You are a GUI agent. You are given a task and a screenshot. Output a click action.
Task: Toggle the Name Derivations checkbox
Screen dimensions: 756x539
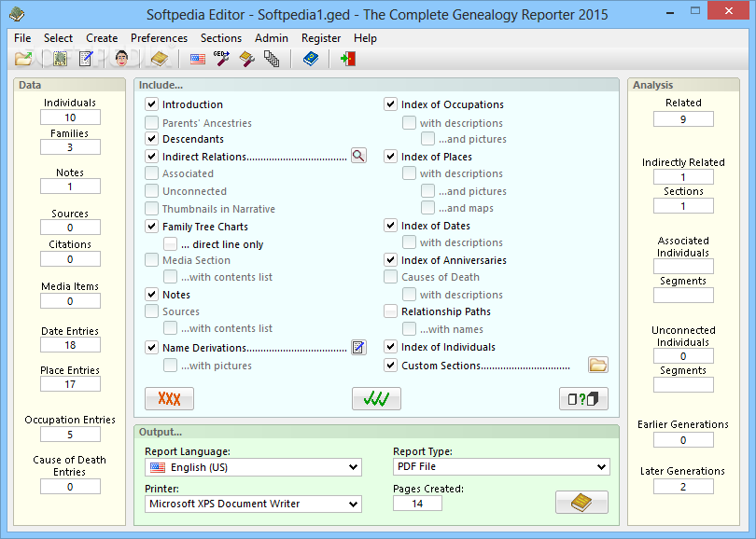(x=152, y=347)
